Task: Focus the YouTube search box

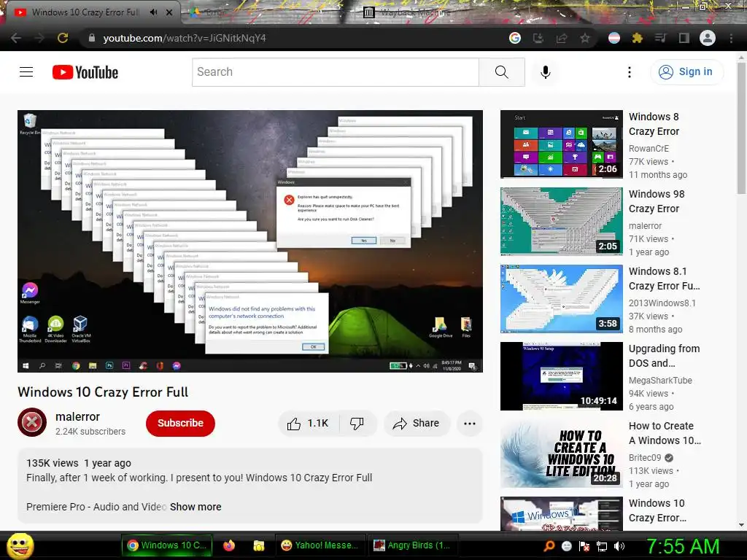Action: 336,72
